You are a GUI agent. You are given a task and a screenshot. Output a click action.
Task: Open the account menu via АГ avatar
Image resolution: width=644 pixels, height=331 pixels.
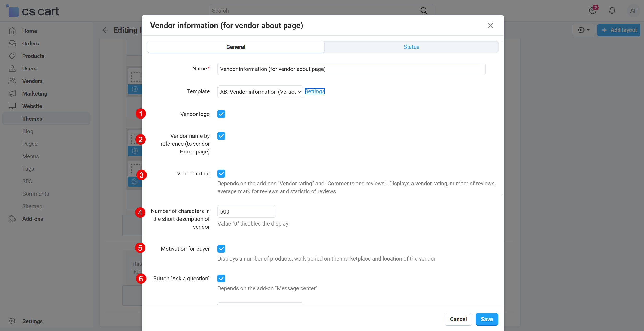point(633,11)
